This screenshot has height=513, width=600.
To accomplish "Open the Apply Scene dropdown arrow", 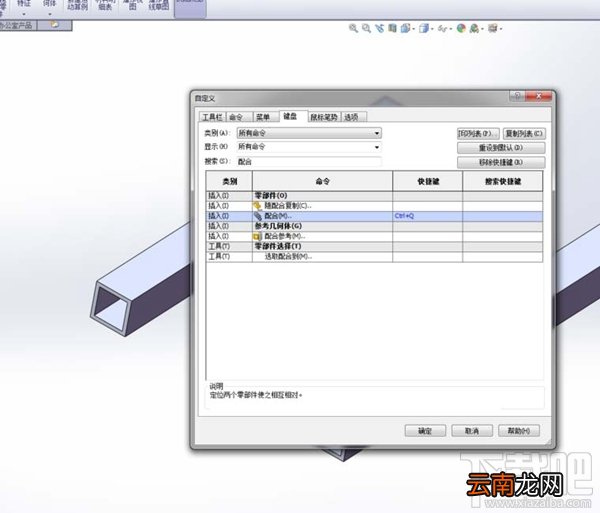I will pos(483,29).
